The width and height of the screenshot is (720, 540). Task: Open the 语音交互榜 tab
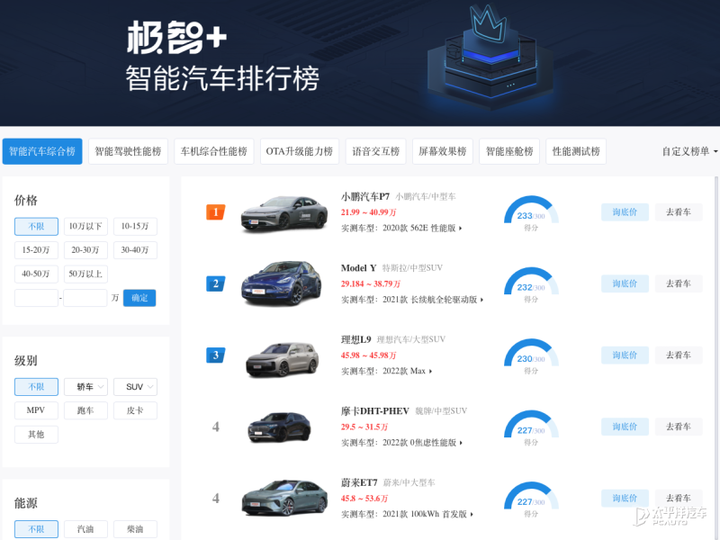coord(376,151)
